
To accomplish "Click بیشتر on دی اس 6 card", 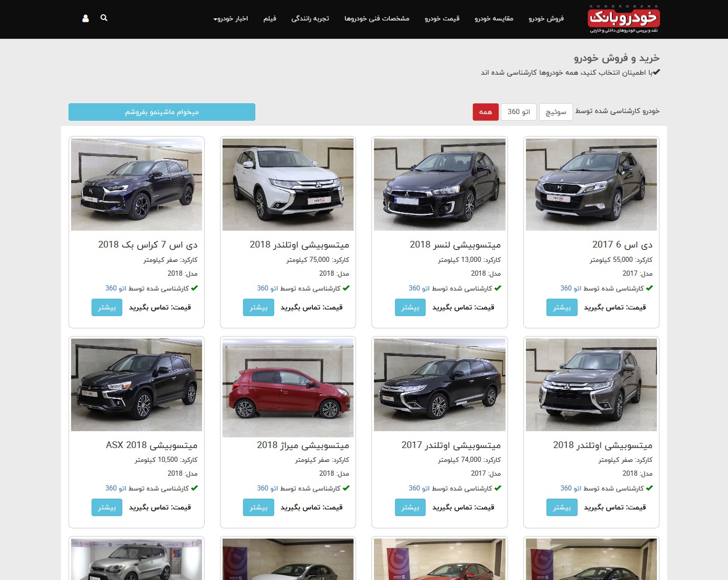I will coord(562,307).
